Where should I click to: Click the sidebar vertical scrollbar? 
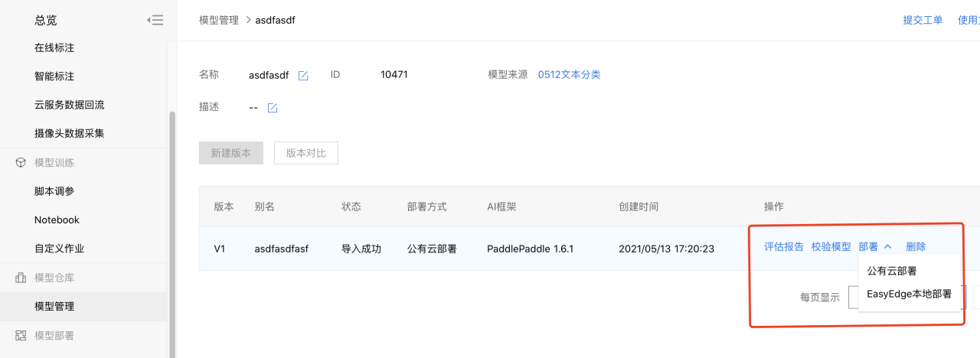(172, 233)
